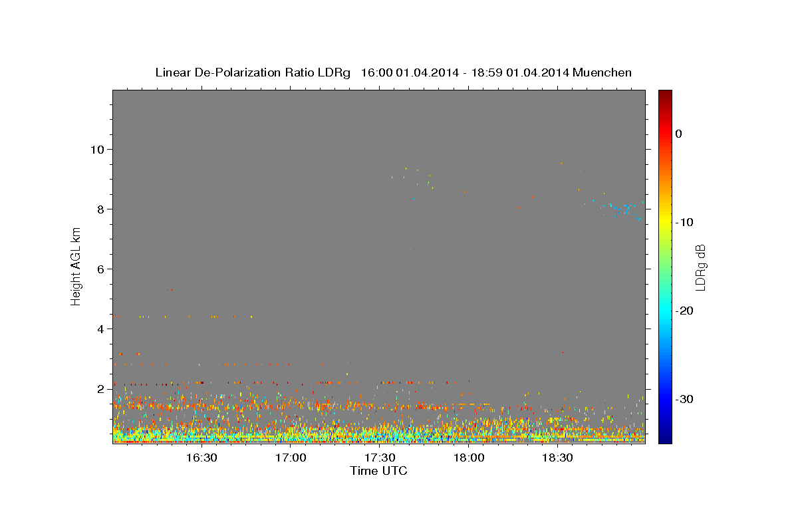Click the Time UTC axis title
The image size is (798, 532).
[x=378, y=471]
